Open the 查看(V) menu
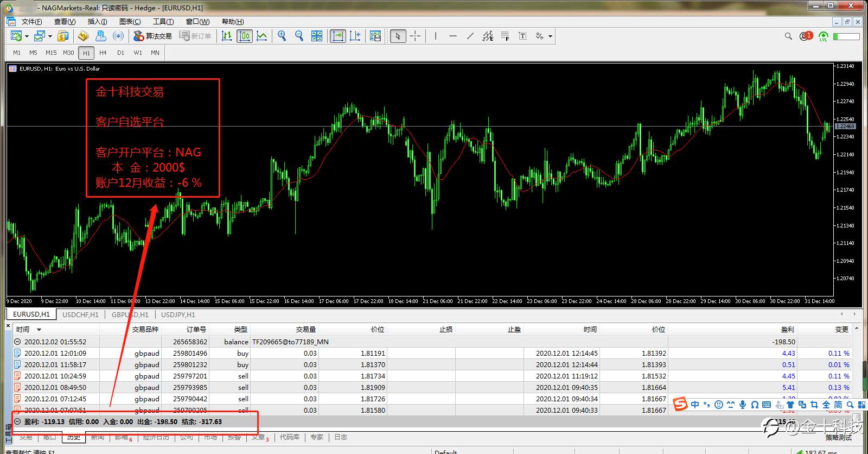This screenshot has width=868, height=454. (x=65, y=22)
